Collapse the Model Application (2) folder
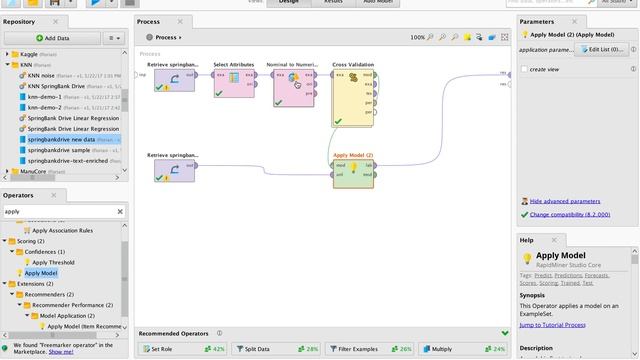 (27, 315)
